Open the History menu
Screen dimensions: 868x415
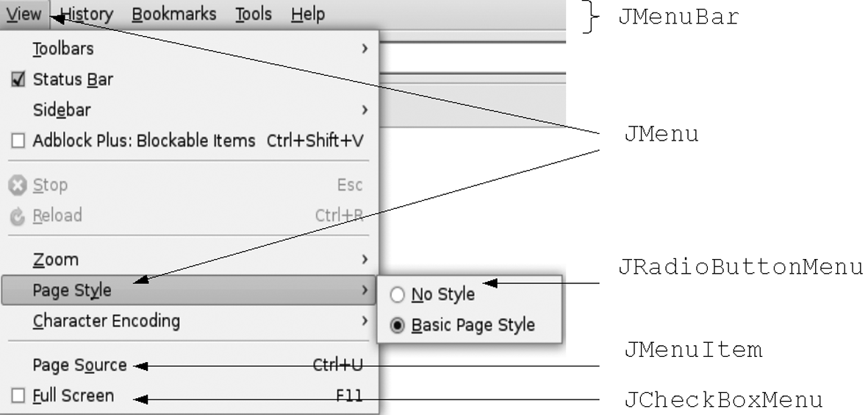(87, 14)
